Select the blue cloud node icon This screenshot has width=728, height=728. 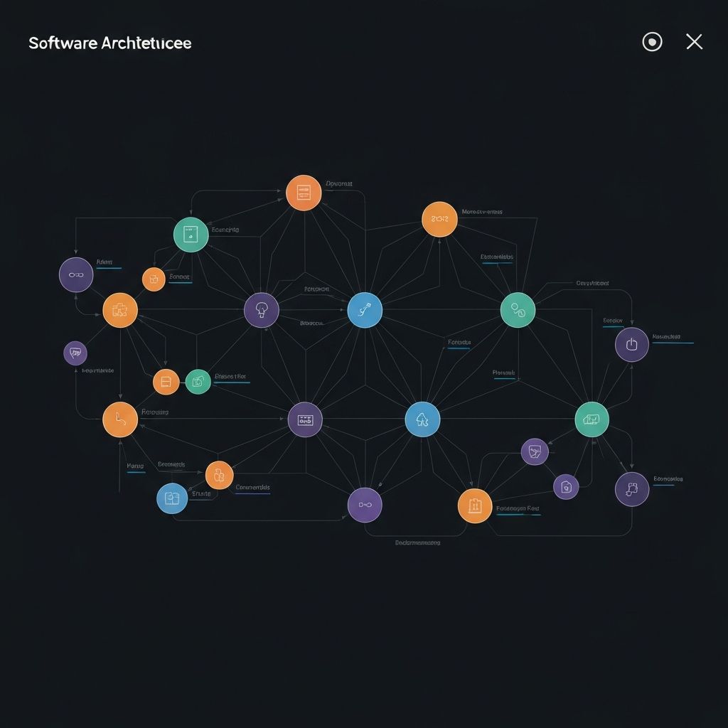pos(423,419)
